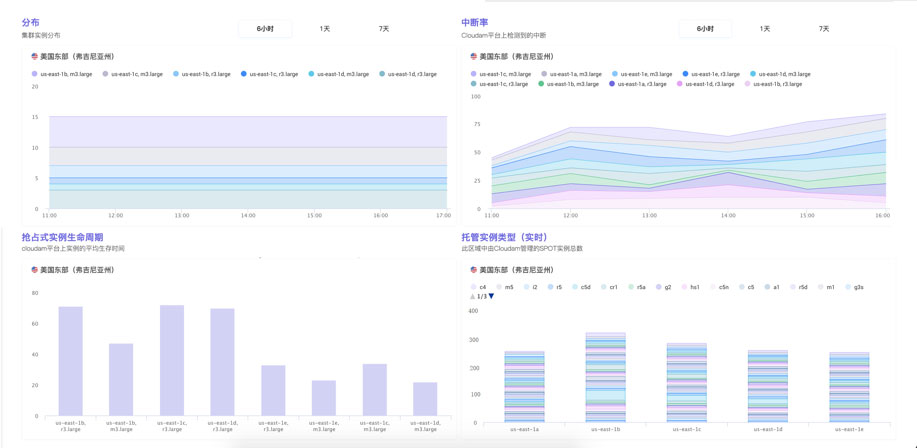917x448 pixels.
Task: Toggle c5n instance type legend dot
Action: point(713,287)
